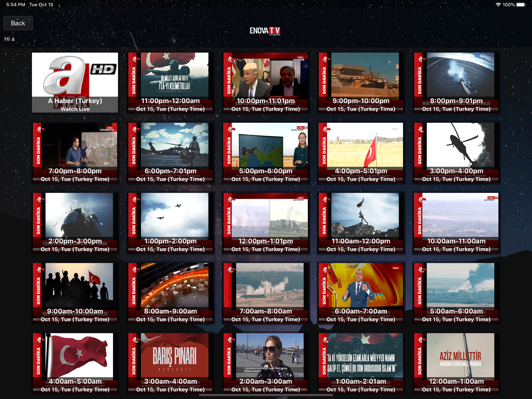Open the A Haber Watch Live tile
532x399 pixels.
75,83
